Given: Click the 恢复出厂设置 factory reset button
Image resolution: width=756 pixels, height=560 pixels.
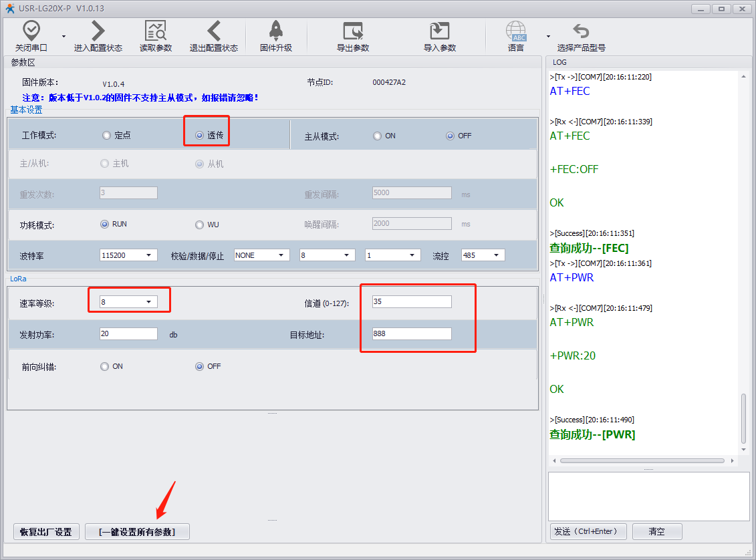Looking at the screenshot, I should [x=46, y=532].
